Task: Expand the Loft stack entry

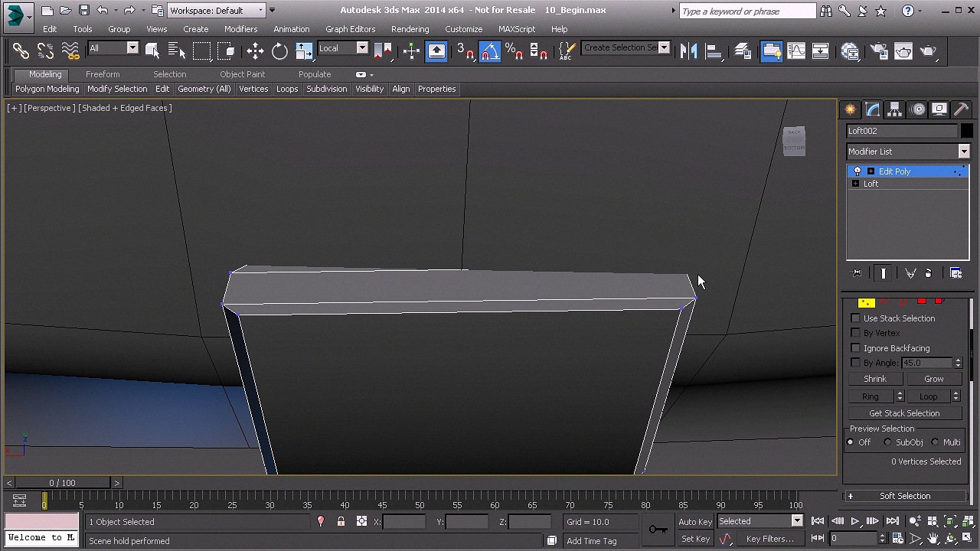Action: click(x=855, y=184)
